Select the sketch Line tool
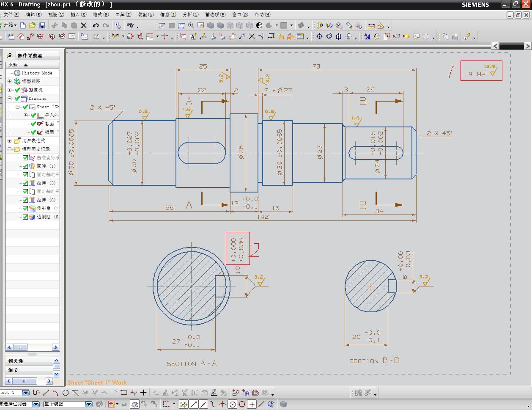The image size is (532, 410). pyautogui.click(x=46, y=393)
